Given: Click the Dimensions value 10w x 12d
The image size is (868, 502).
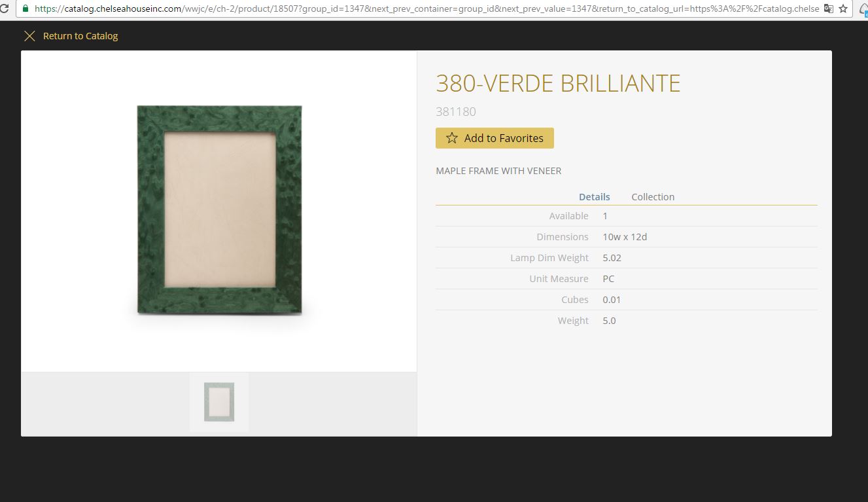Looking at the screenshot, I should click(625, 237).
